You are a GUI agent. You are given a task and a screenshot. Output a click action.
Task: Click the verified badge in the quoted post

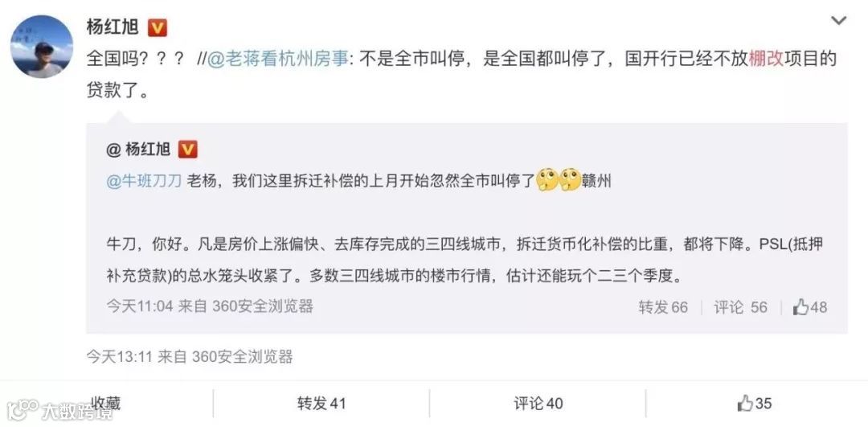pyautogui.click(x=188, y=150)
